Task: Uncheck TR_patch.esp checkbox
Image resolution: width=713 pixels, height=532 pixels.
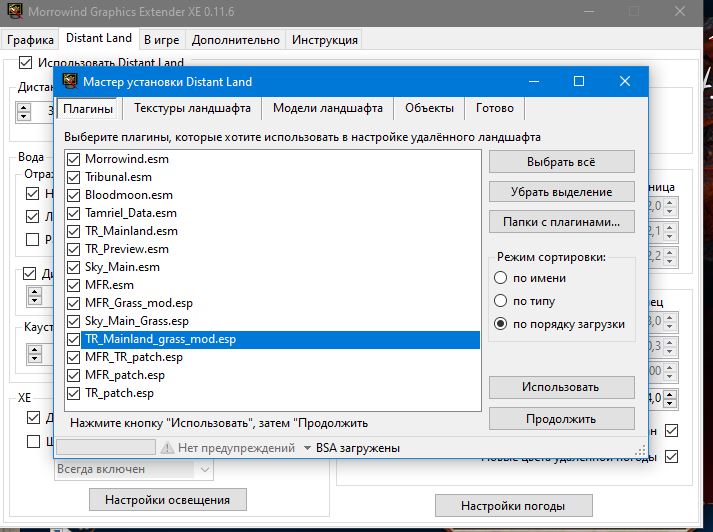Action: click(x=73, y=393)
